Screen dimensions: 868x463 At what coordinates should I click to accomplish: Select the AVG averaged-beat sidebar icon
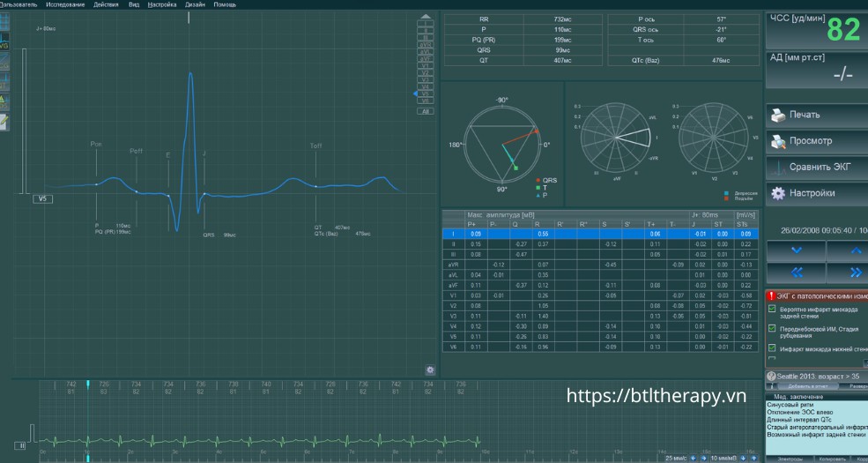pyautogui.click(x=4, y=42)
